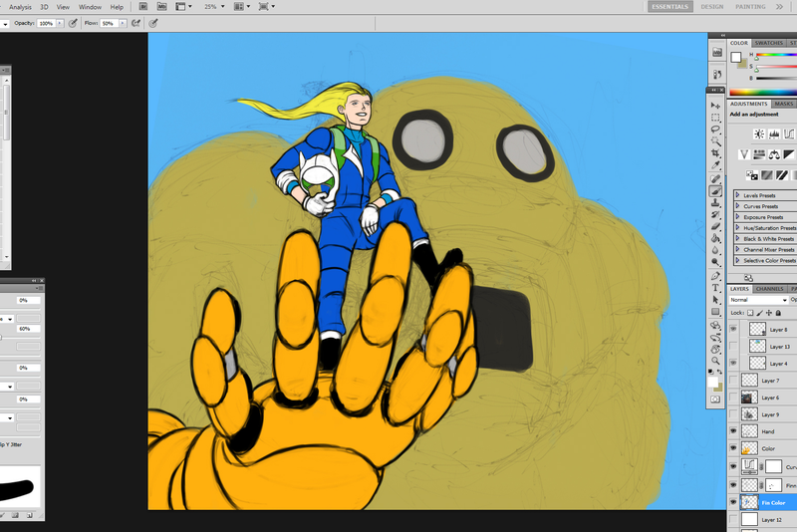797x532 pixels.
Task: Select the Hand tool in toolbox
Action: [715, 349]
